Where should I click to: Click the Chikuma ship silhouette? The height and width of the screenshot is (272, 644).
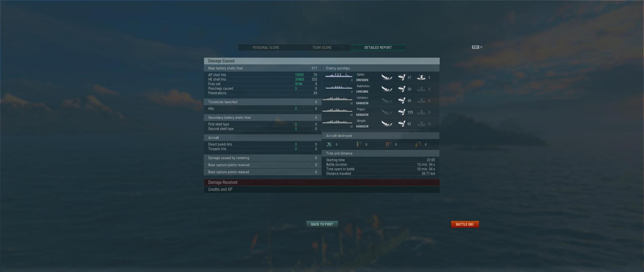tap(339, 88)
